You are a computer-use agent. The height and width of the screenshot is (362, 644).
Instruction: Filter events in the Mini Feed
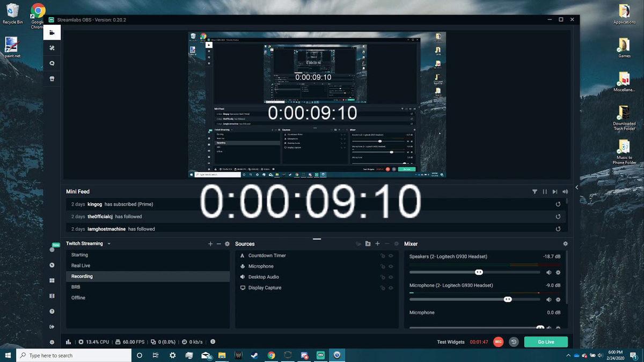click(535, 191)
